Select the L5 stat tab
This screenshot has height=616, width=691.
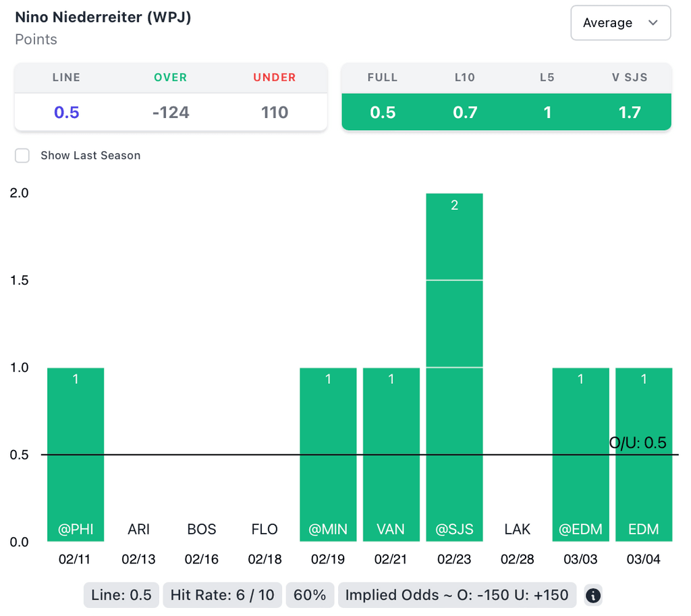547,78
